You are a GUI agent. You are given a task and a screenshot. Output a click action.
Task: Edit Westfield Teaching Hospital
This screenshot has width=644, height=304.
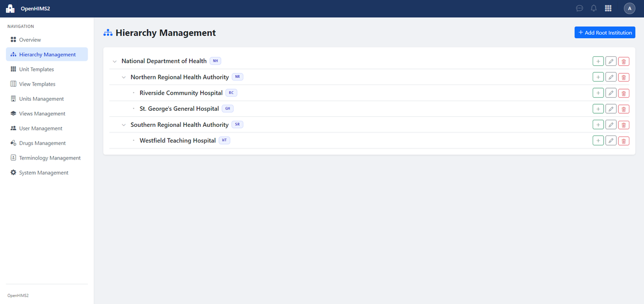(x=611, y=140)
